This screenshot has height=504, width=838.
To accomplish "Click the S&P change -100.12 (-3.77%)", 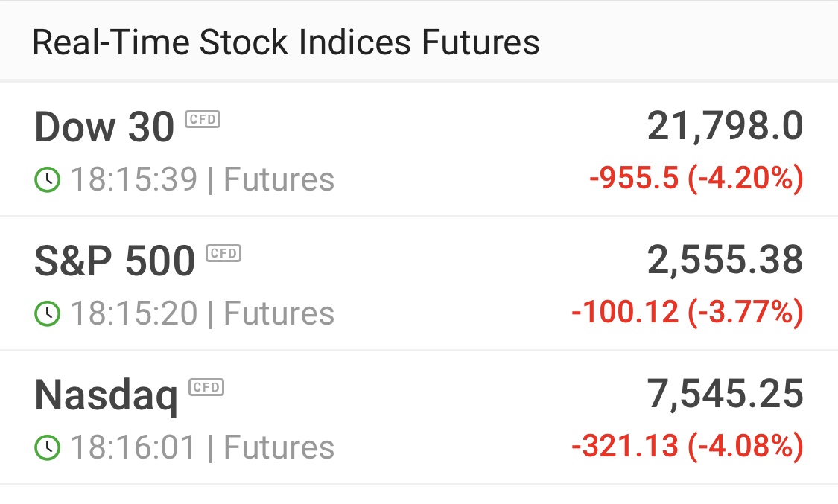I will click(x=688, y=312).
